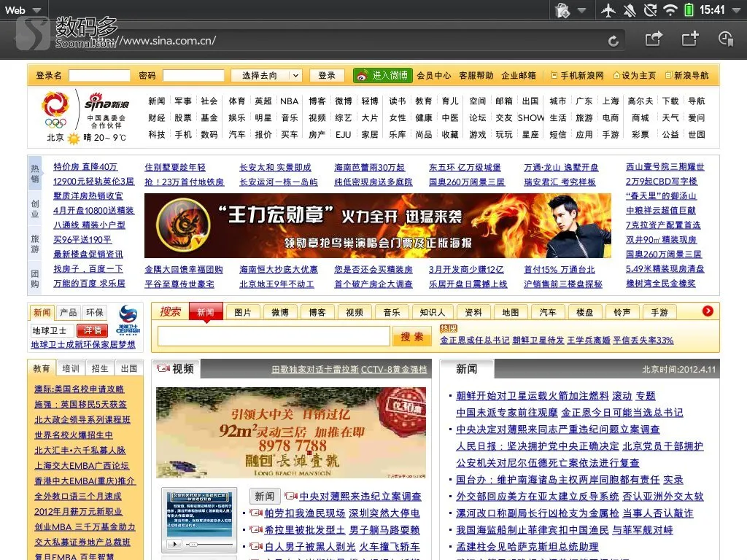Switch search to the 微博 tab

[x=279, y=312]
